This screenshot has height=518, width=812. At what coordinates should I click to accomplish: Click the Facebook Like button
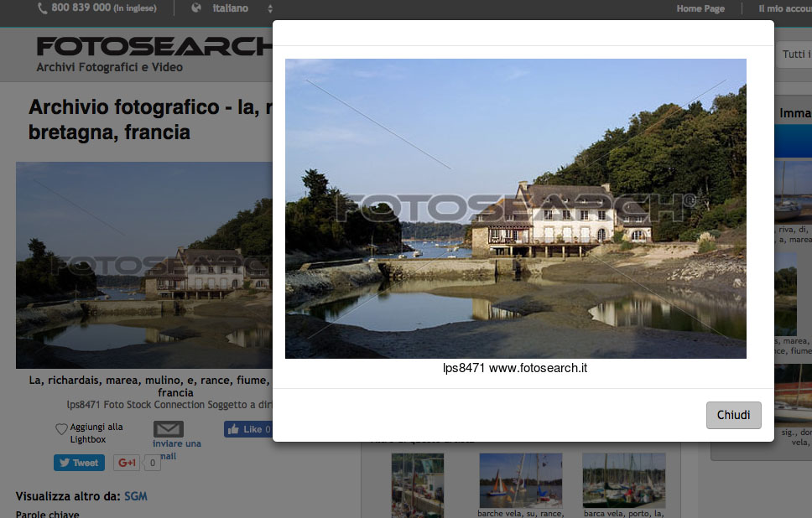click(247, 429)
